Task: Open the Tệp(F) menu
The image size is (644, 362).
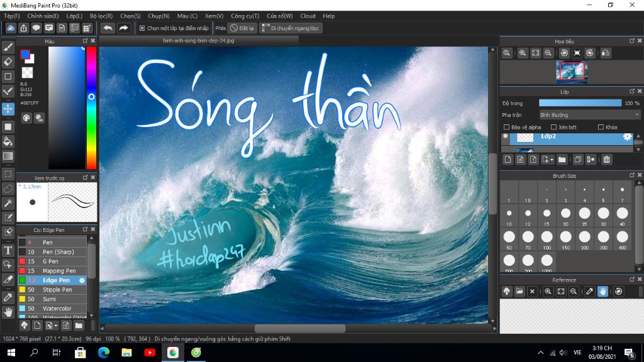Action: (11, 16)
